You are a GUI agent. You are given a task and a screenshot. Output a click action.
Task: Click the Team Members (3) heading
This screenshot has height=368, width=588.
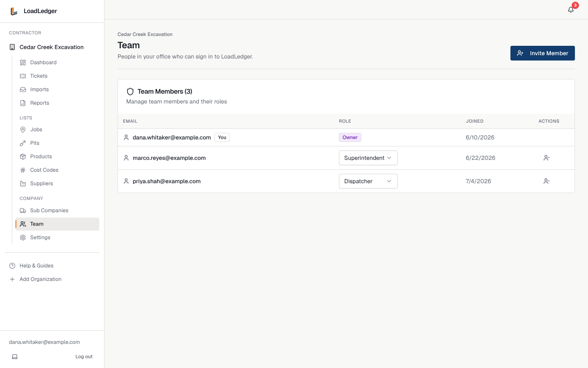point(165,91)
